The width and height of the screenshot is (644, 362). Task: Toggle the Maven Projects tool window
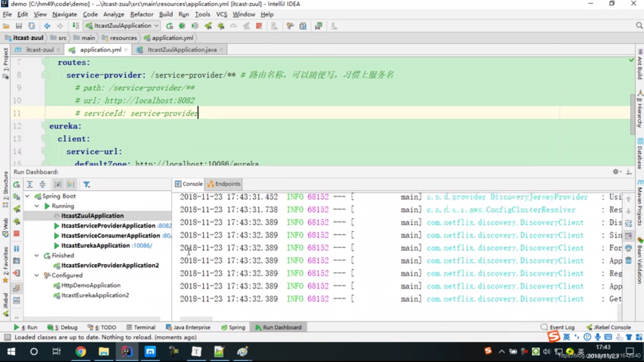(640, 203)
